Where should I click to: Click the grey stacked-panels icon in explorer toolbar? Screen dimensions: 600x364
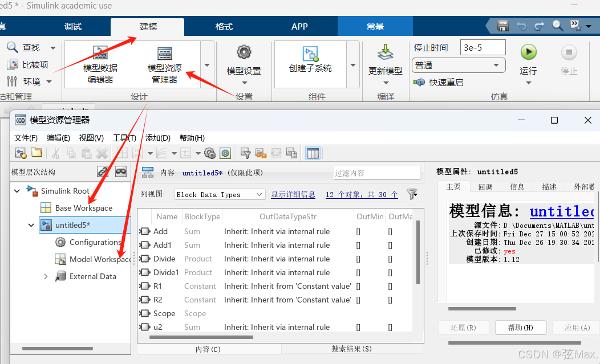tap(276, 153)
